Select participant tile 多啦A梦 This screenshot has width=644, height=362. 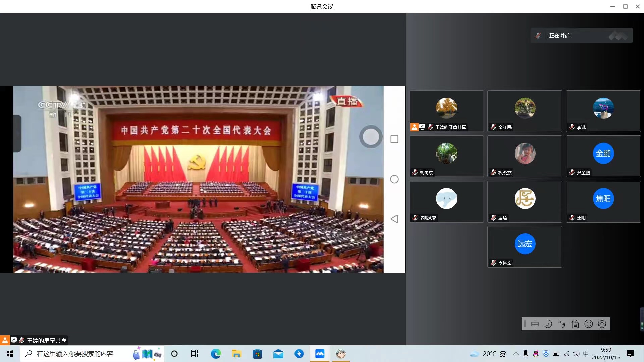(446, 201)
